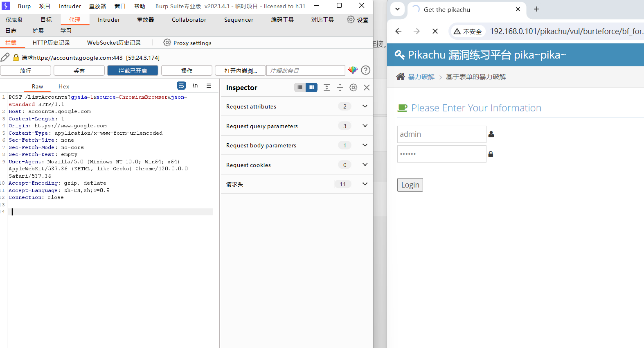Viewport: 644px width, 348px height.
Task: Click the pencil edit icon beside request
Action: pos(5,57)
